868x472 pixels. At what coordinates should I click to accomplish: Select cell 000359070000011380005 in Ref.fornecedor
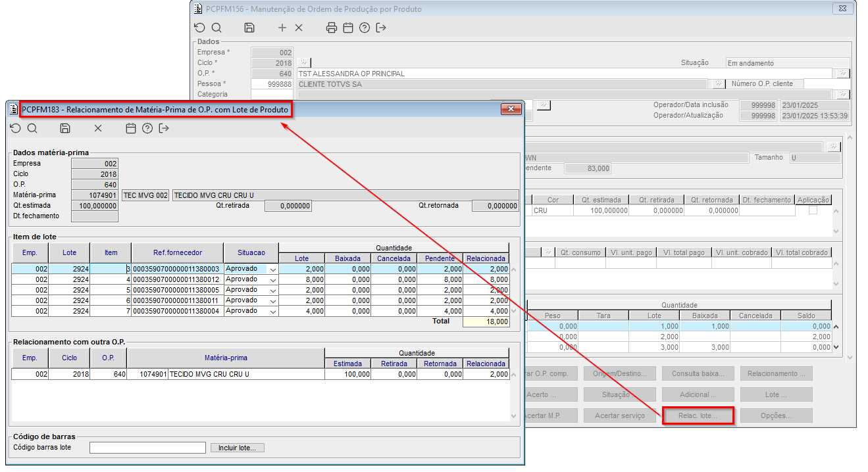178,290
